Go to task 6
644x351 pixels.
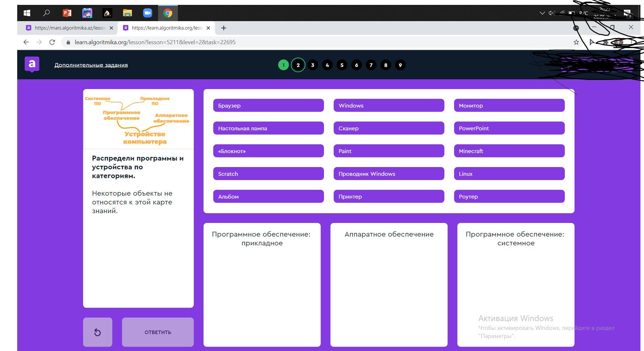pos(356,65)
